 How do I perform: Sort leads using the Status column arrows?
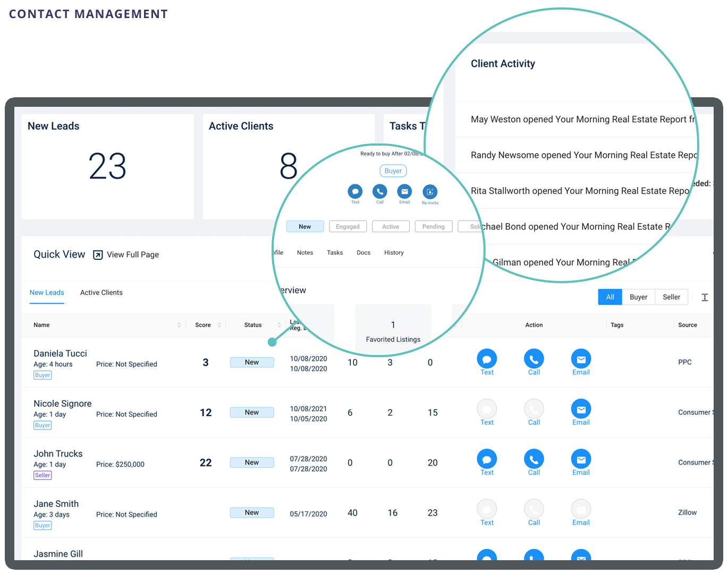(x=279, y=325)
